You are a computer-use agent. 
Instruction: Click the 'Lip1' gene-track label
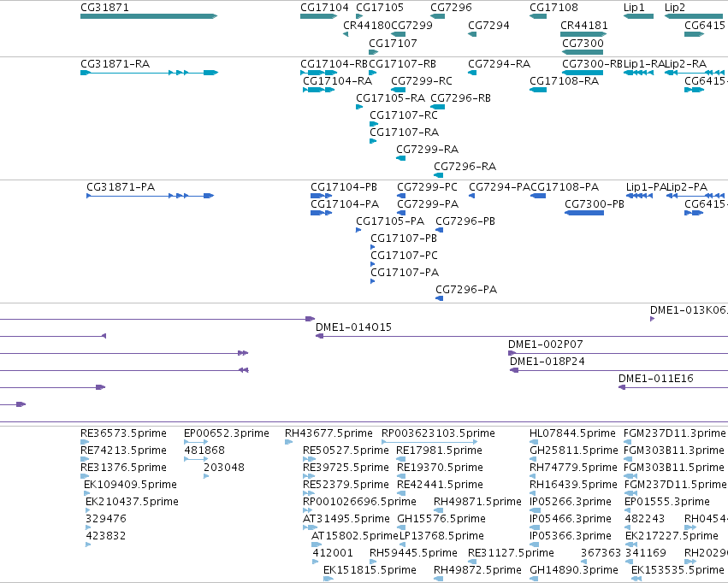click(x=634, y=8)
